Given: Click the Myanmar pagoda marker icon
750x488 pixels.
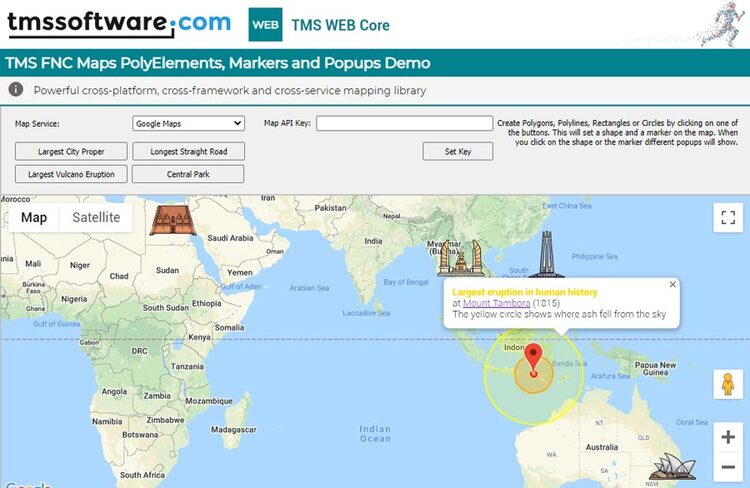Looking at the screenshot, I should [460, 257].
